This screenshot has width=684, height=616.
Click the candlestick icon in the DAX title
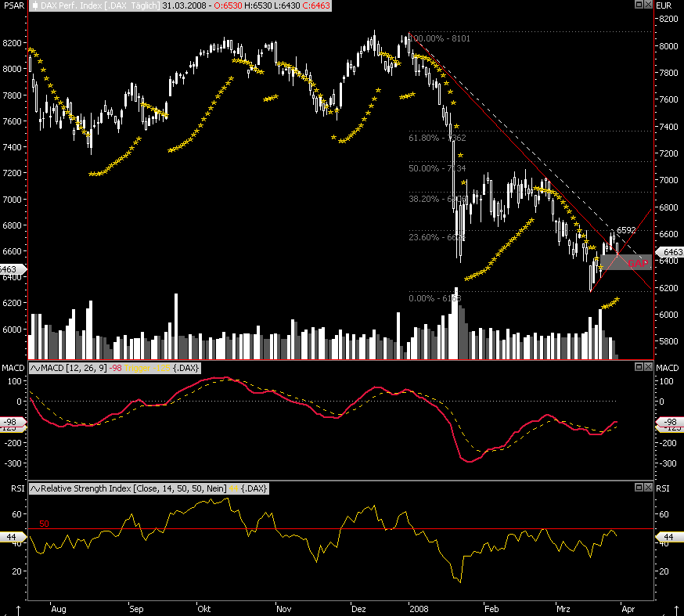35,6
